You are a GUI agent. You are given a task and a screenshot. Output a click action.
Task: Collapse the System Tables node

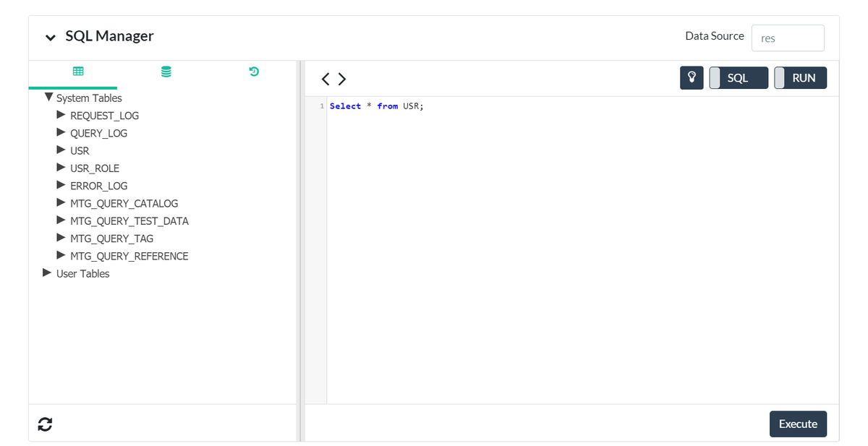48,97
